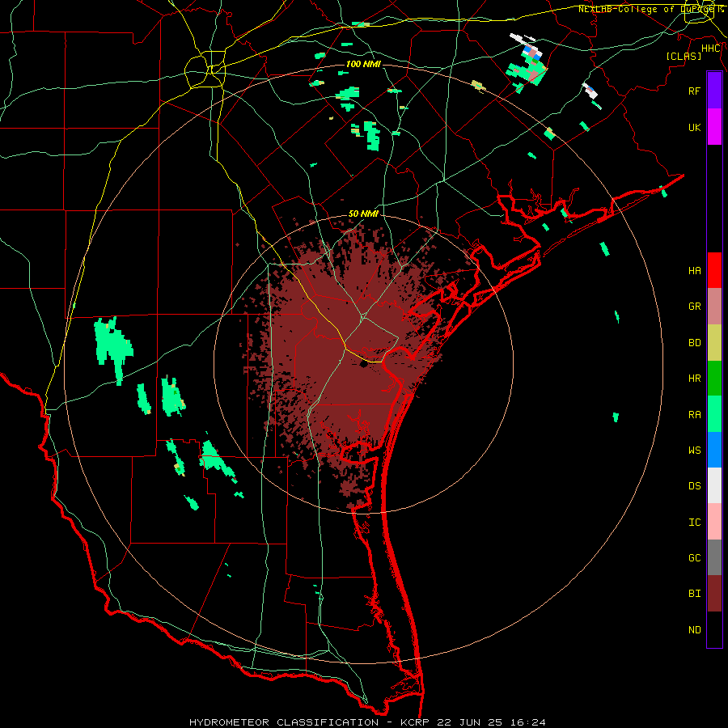The image size is (728, 728).
Task: Click the RF legend label
Action: [694, 91]
